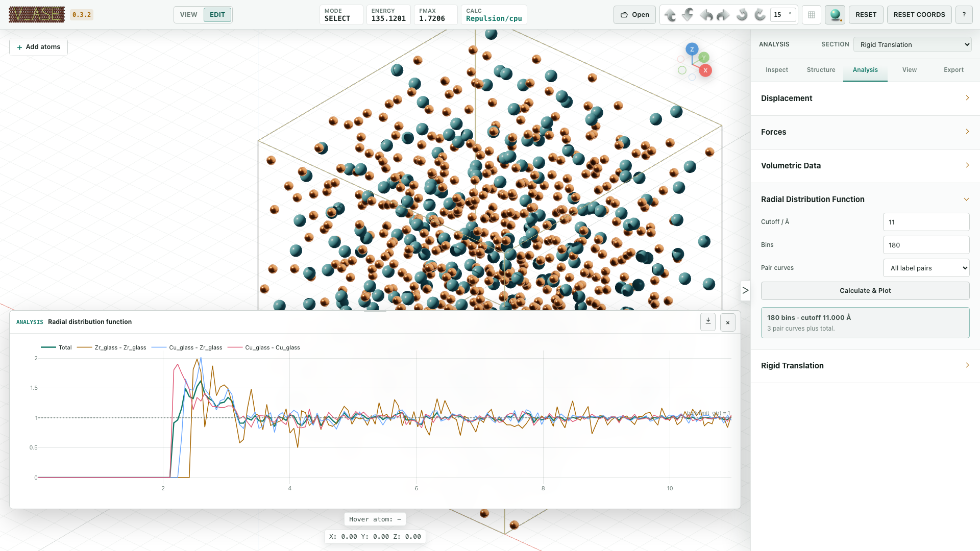Click the FMAX 1.7206 readout

tap(435, 15)
